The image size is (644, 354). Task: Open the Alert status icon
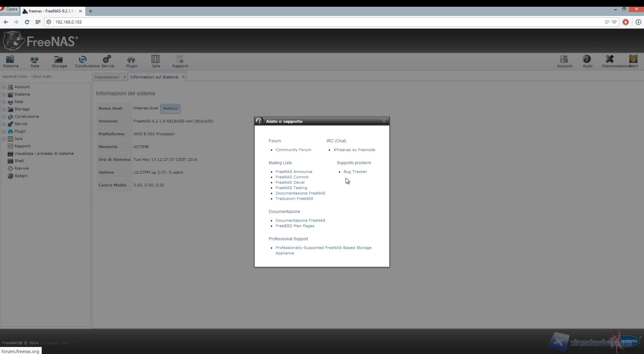(x=633, y=62)
